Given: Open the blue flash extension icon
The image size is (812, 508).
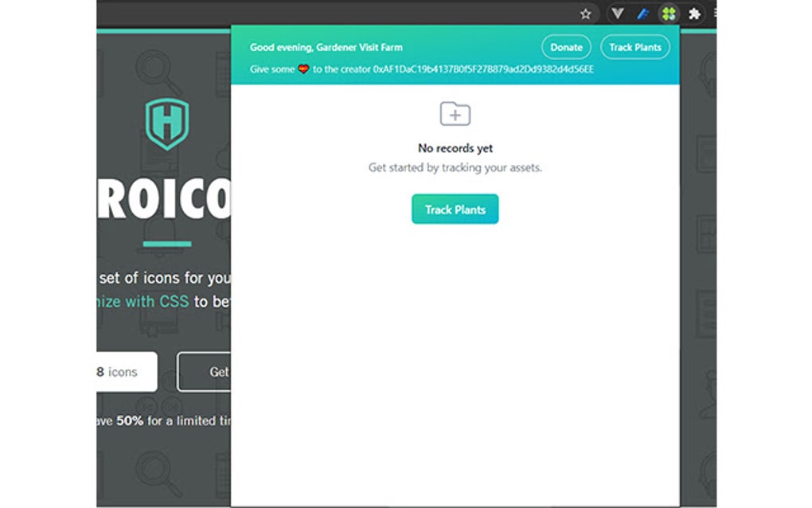Looking at the screenshot, I should (x=643, y=14).
